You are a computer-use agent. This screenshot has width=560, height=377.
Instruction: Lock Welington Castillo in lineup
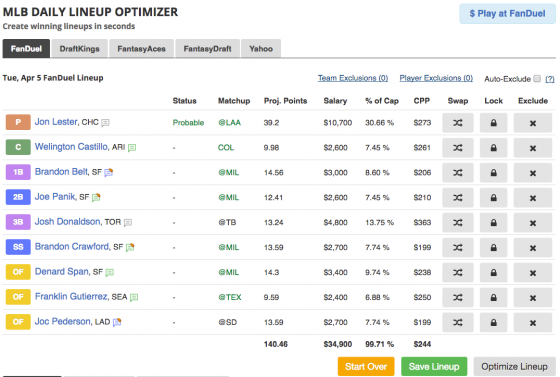tap(493, 148)
